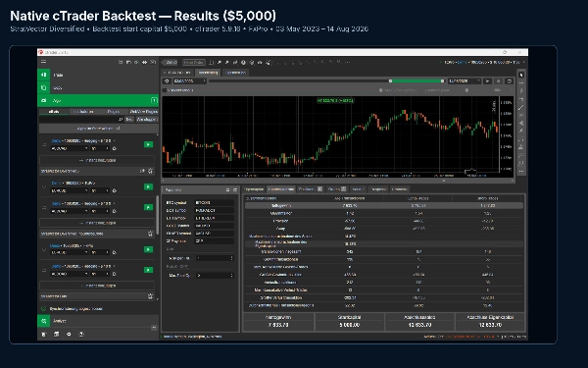Image resolution: width=588 pixels, height=368 pixels.
Task: Click the topmost add instance button
Action: 97,160
